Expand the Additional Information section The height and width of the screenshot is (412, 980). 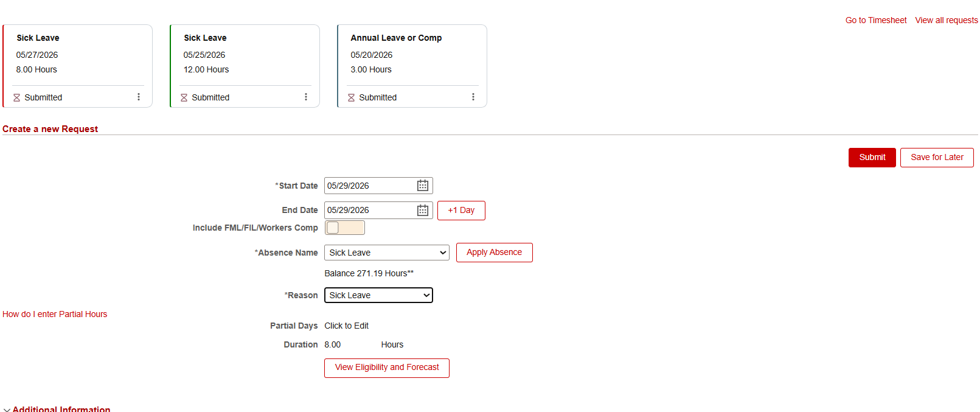57,409
